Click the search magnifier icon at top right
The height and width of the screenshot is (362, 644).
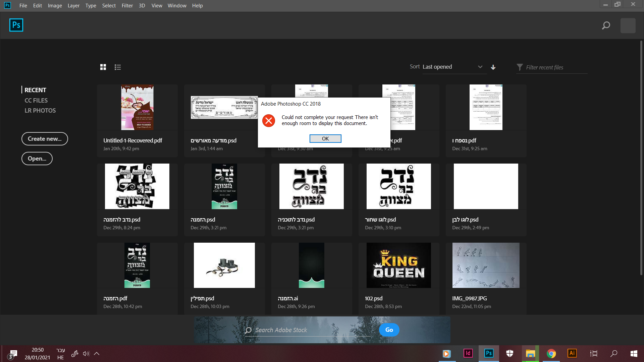606,25
